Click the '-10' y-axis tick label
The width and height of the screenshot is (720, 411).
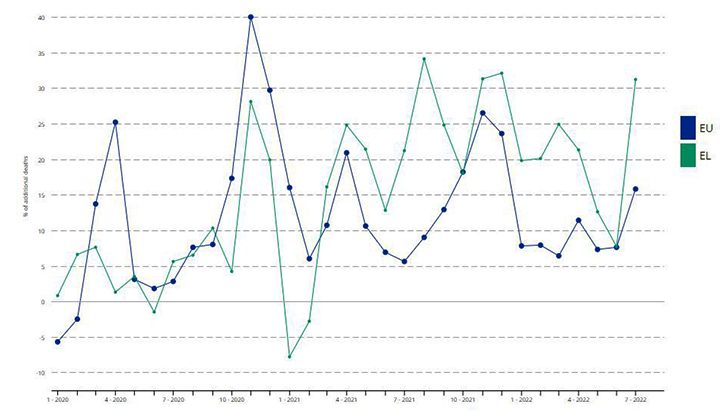click(x=39, y=372)
